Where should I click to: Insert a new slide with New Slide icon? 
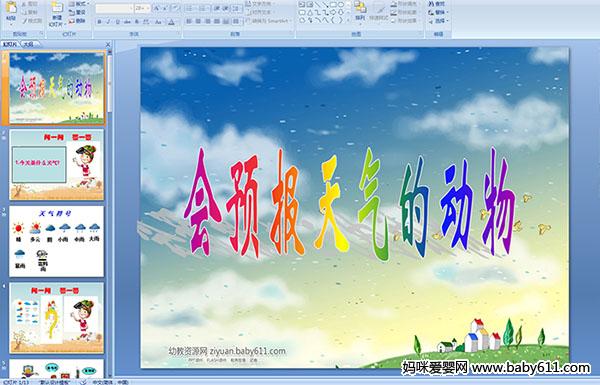pos(57,8)
